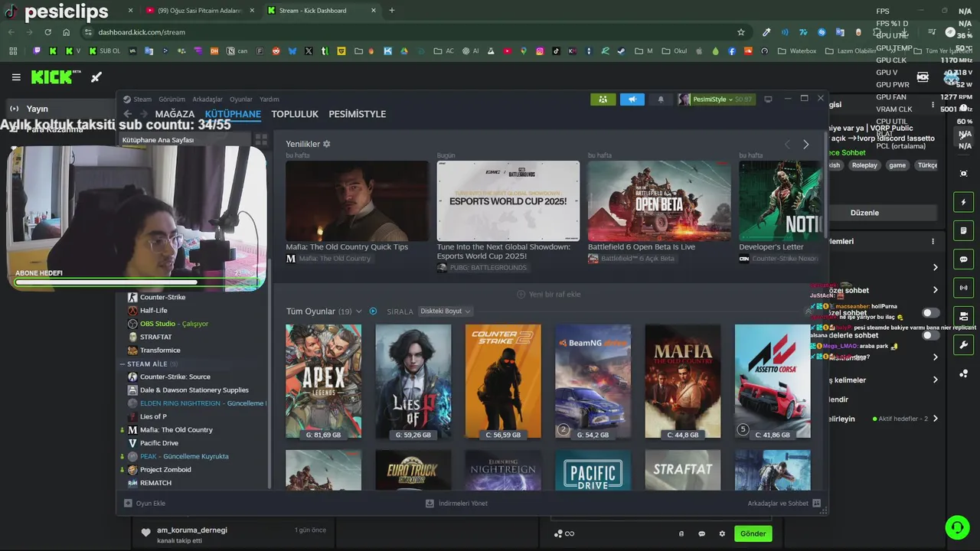Show next Yenilikler news items
The height and width of the screenshot is (551, 980).
tap(805, 144)
